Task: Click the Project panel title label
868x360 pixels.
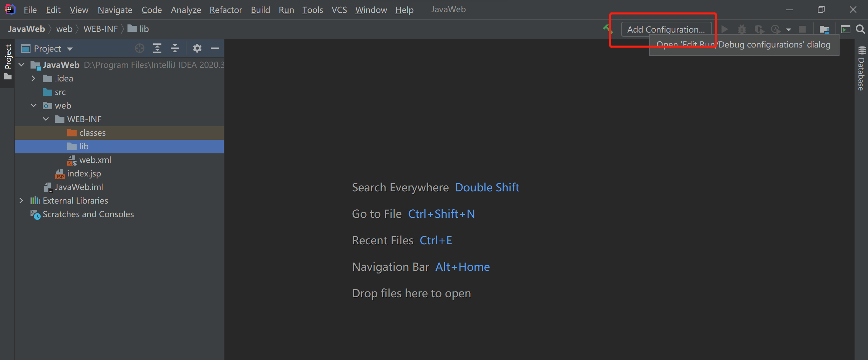Action: pos(47,49)
